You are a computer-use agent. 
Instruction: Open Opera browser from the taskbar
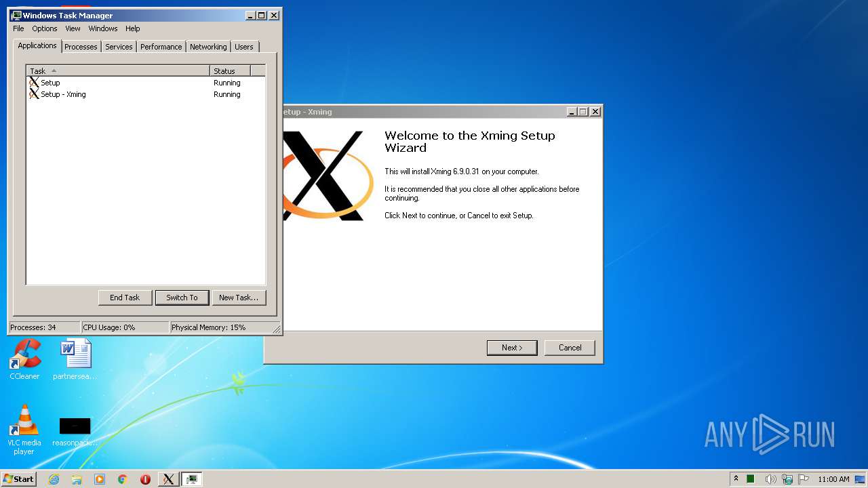coord(145,479)
